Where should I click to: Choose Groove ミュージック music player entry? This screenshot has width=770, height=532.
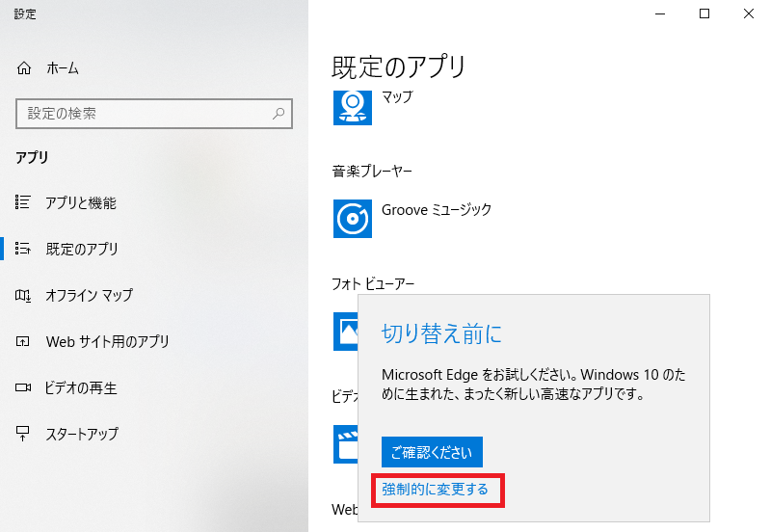click(437, 210)
